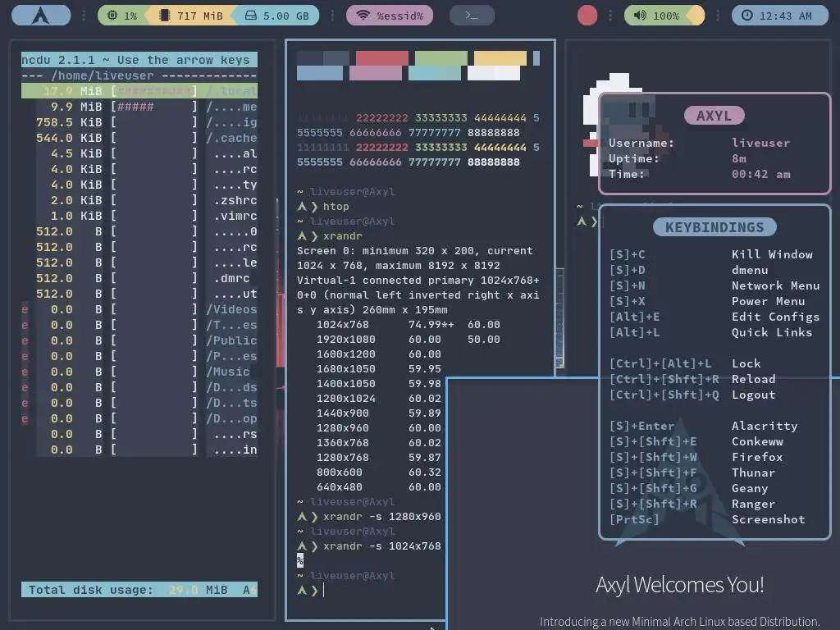Click the red color block in terminal
Screen dimensions: 840x630
click(x=382, y=58)
